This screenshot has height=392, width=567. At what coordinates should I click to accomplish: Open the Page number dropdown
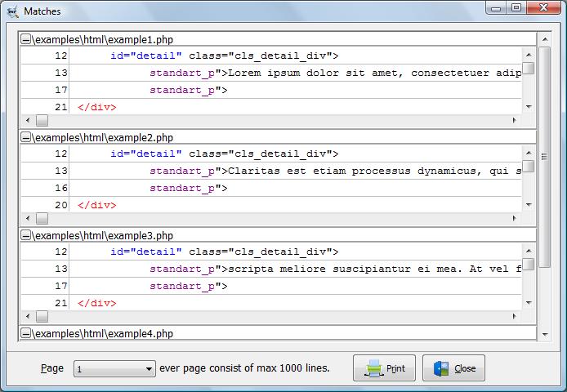coord(148,369)
